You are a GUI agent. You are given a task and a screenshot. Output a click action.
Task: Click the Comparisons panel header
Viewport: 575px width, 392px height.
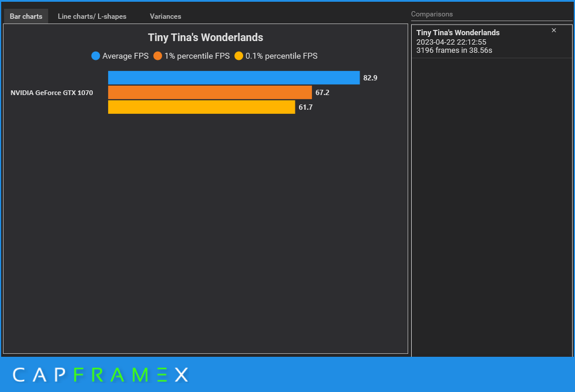(x=432, y=14)
